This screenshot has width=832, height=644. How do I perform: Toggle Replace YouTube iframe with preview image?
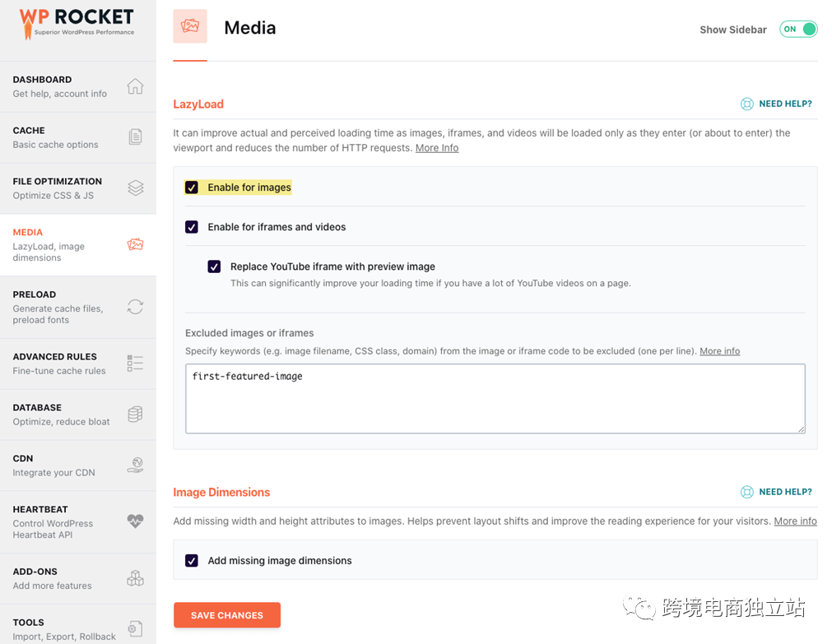pos(214,266)
